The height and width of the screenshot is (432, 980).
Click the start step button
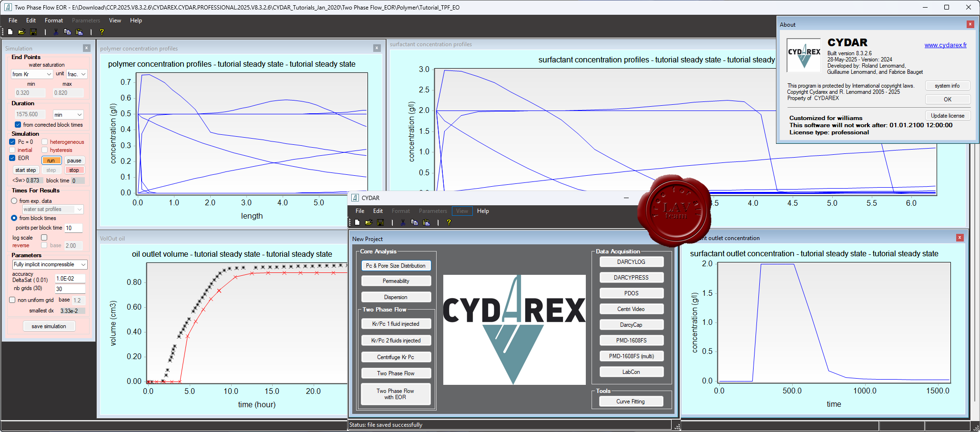click(25, 170)
